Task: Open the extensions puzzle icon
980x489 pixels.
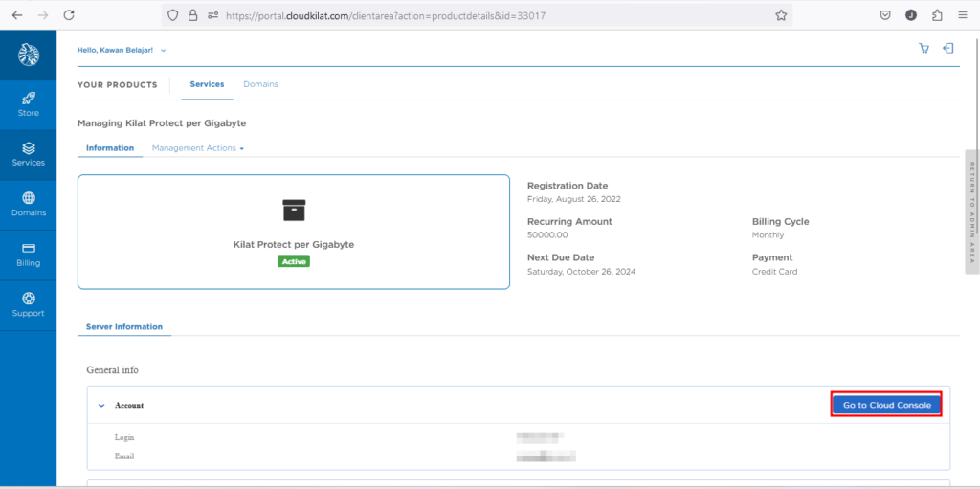Action: coord(937,15)
